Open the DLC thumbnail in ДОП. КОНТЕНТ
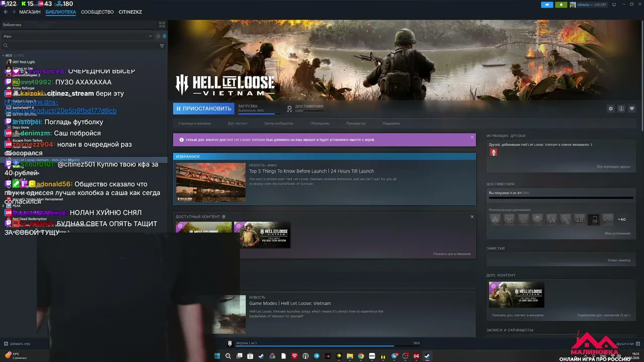Viewport: 644px width, 362px height. [x=517, y=295]
